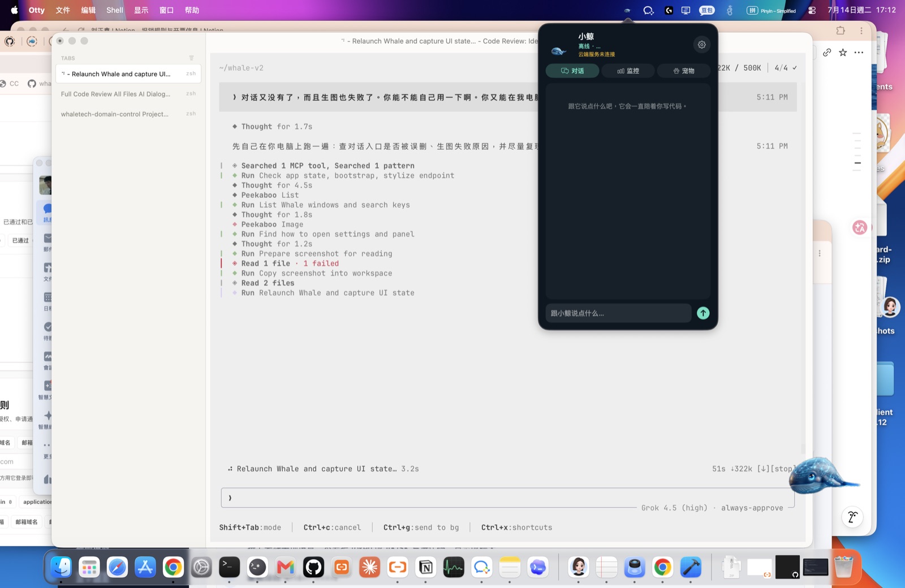
Task: Click the Grok 4.5 (high) model label
Action: pyautogui.click(x=674, y=508)
